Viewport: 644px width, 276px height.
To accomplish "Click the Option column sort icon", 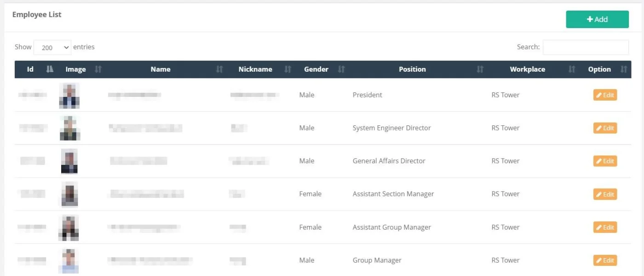I will (x=624, y=69).
